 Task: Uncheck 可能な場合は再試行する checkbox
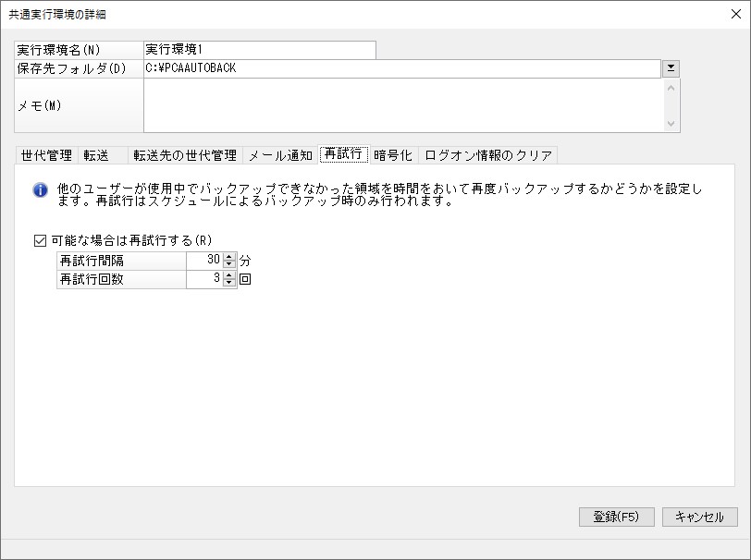click(41, 240)
